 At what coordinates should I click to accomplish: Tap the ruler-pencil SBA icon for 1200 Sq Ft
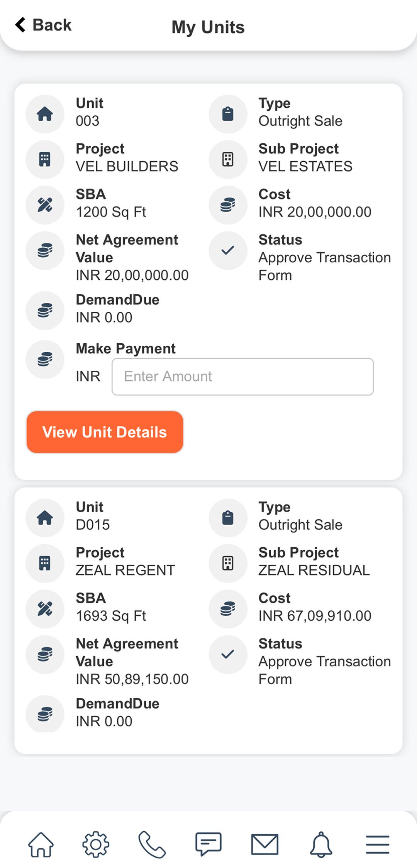[45, 205]
